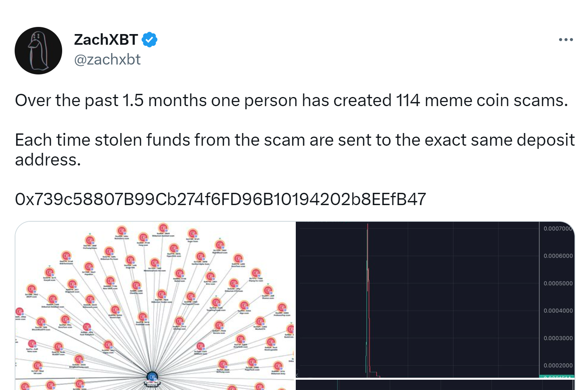Click the 0x739c58807B99 deposit address text
The width and height of the screenshot is (588, 390).
coord(221,199)
